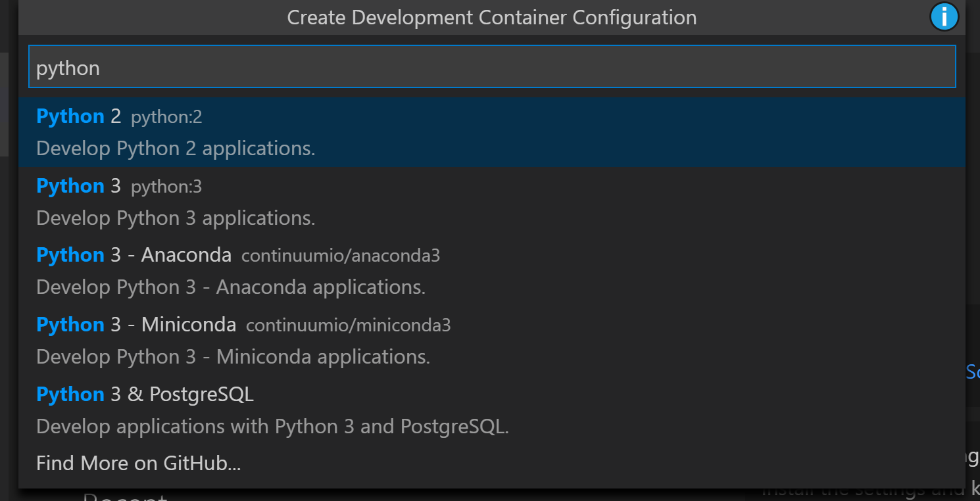The width and height of the screenshot is (980, 501).
Task: Click the Create Development Container Configuration title
Action: pyautogui.click(x=491, y=18)
